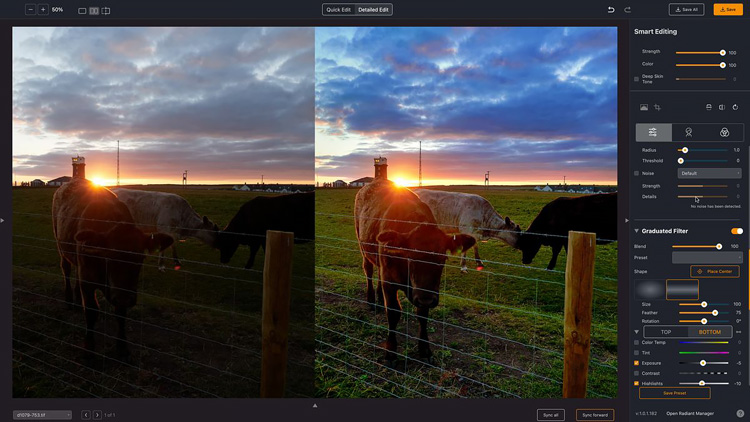
Task: Zoom in with the plus button
Action: pos(43,10)
